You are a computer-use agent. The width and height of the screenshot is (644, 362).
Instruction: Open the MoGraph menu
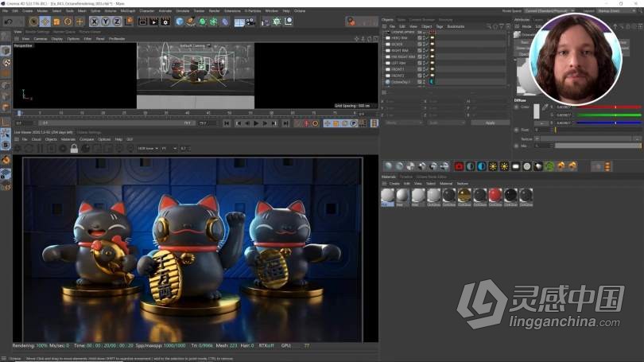[x=128, y=10]
